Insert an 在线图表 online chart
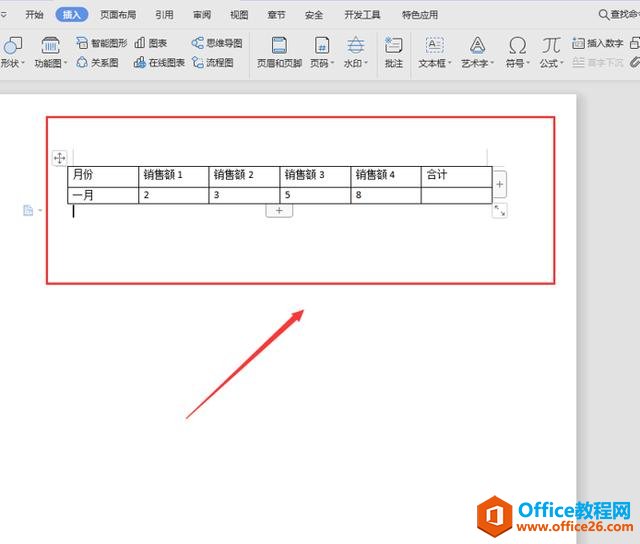Image resolution: width=640 pixels, height=544 pixels. click(159, 62)
